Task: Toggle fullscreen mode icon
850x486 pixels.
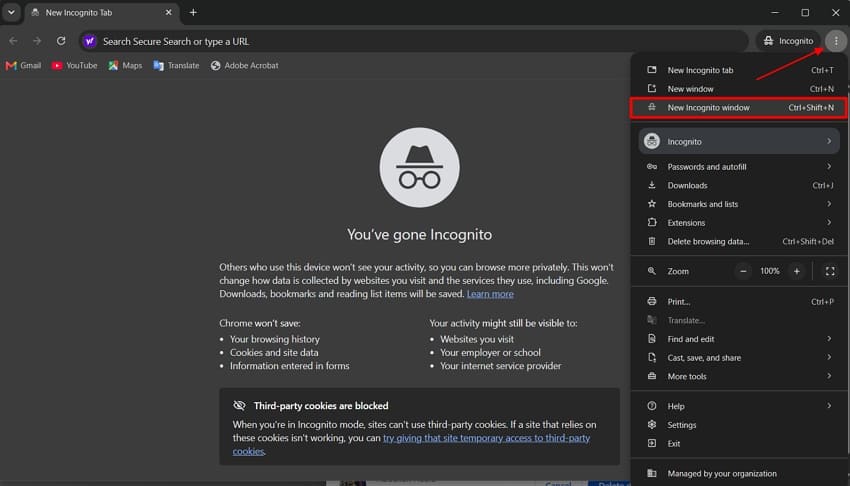Action: point(830,271)
